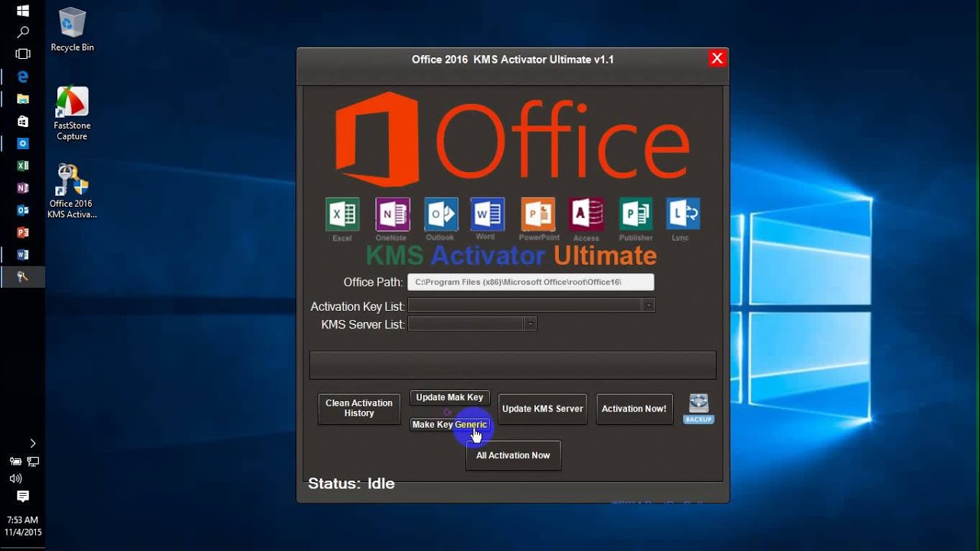Click the Lync icon in activator window
This screenshot has width=980, height=551.
coord(683,214)
